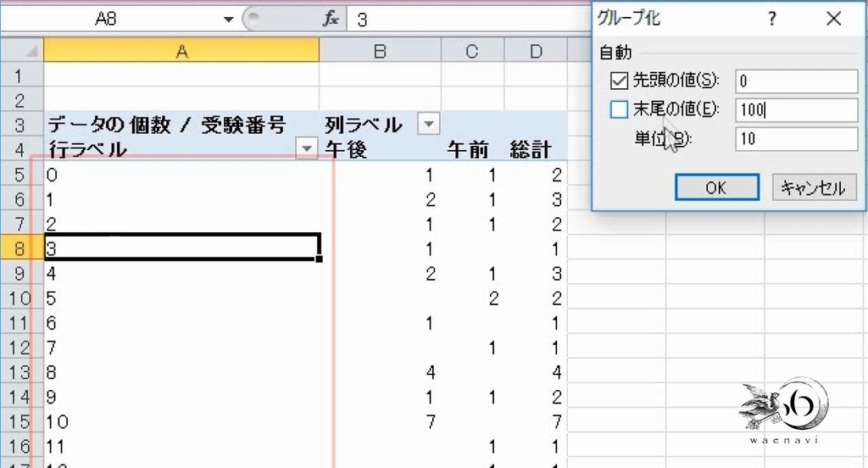Viewport: 868px width, 468px height.
Task: Click the formula bar showing 3
Action: (468, 19)
